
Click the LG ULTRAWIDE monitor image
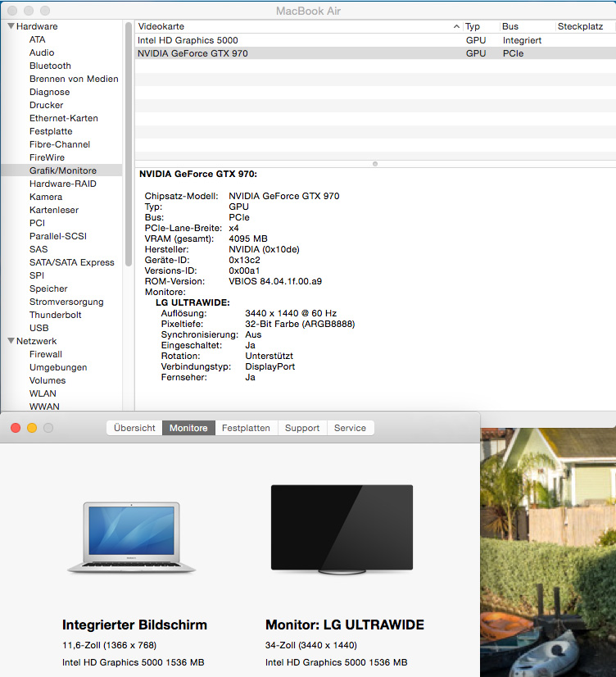point(342,529)
